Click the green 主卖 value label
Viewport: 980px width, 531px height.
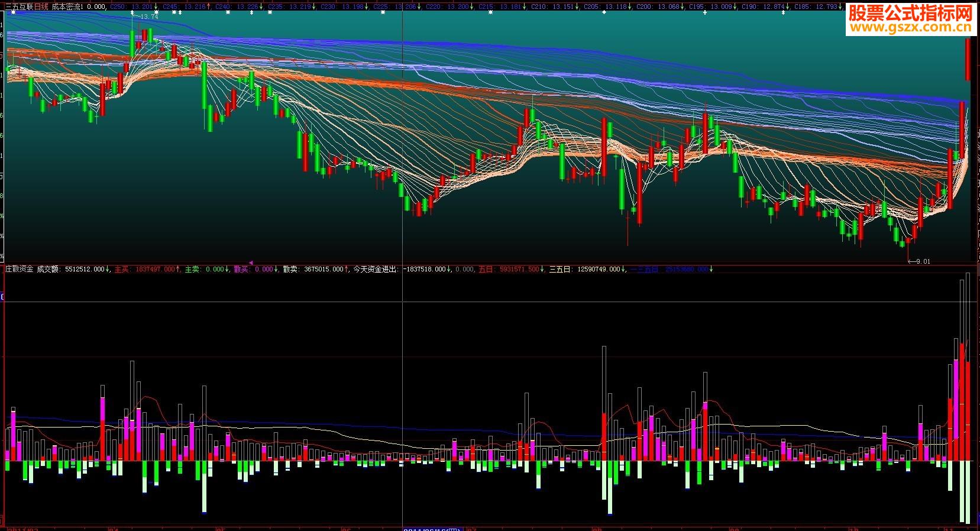click(204, 269)
